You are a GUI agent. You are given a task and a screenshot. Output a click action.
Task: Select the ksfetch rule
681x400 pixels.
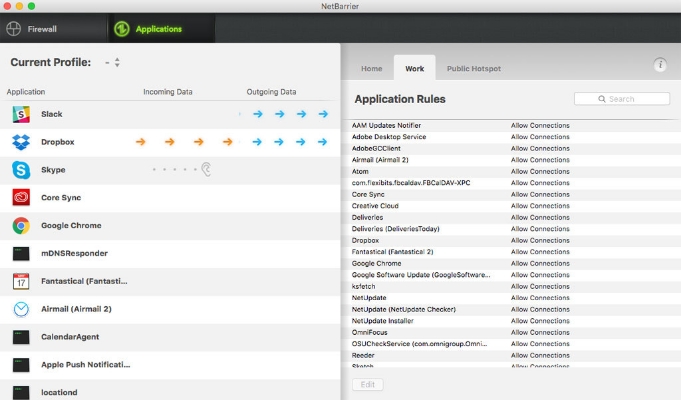[x=364, y=287]
